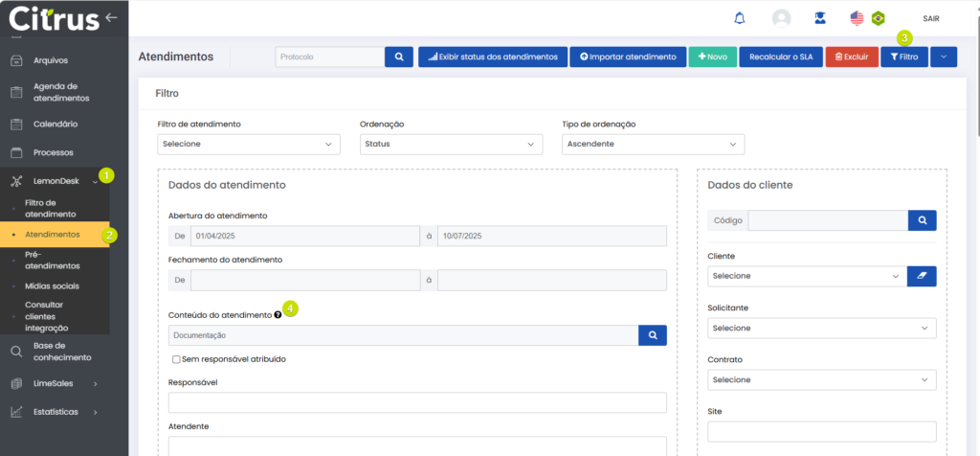Viewport: 980px width, 456px height.
Task: Click the search icon next to Protocolo field
Action: coord(399,57)
